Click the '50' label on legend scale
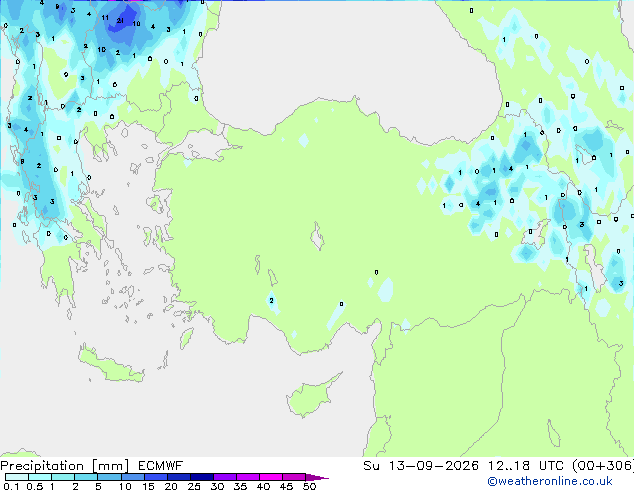The height and width of the screenshot is (490, 634). tap(309, 486)
